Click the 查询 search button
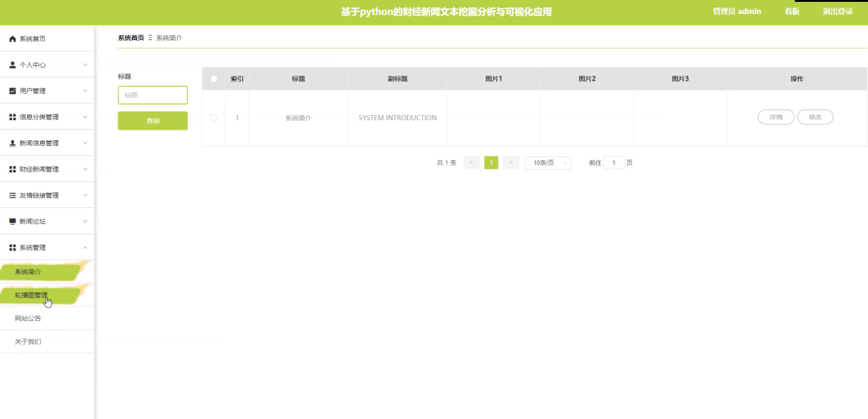Image resolution: width=868 pixels, height=419 pixels. 153,121
